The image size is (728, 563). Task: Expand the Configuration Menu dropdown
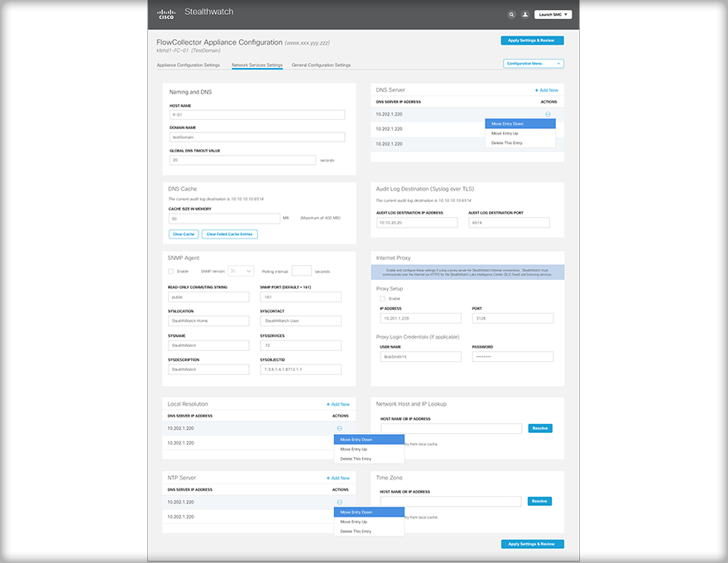[x=534, y=64]
